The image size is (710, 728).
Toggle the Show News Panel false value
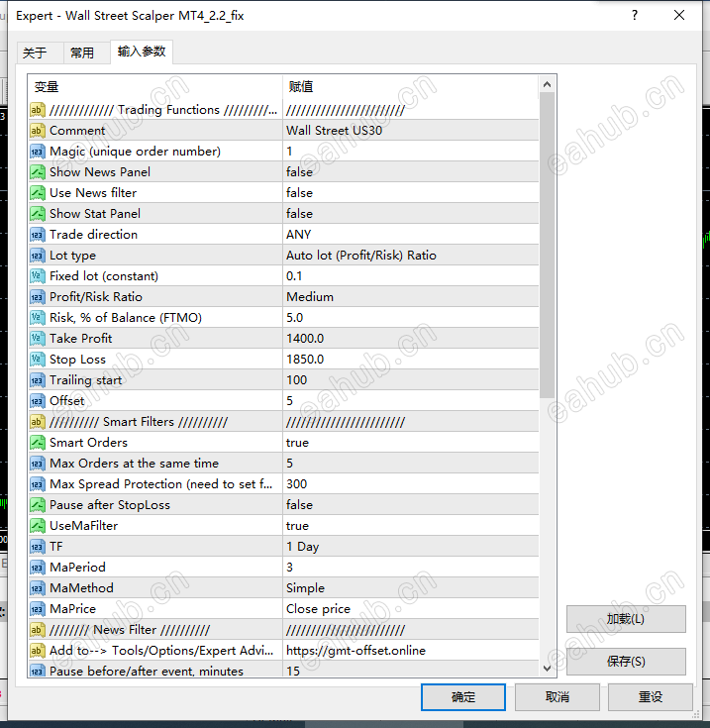pyautogui.click(x=411, y=172)
